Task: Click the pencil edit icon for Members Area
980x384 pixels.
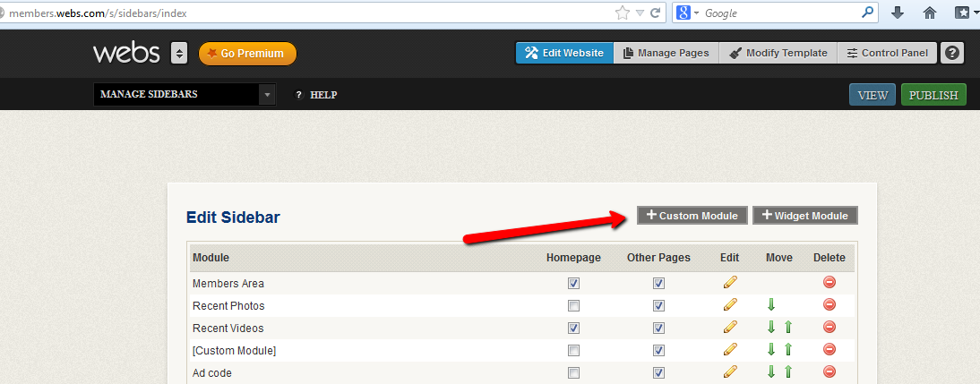Action: point(730,283)
